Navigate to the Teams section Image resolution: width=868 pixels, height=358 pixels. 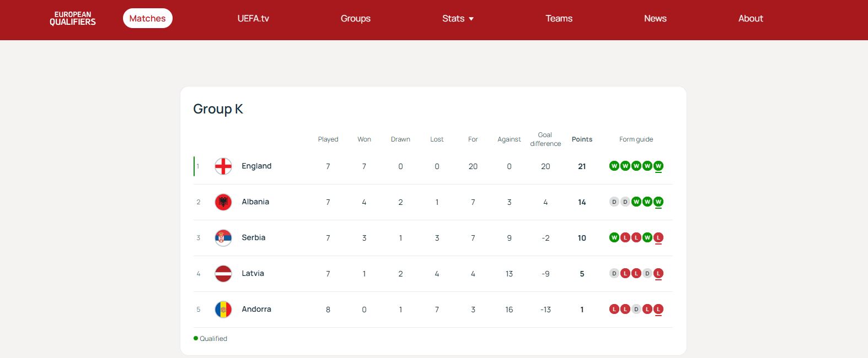pos(559,19)
